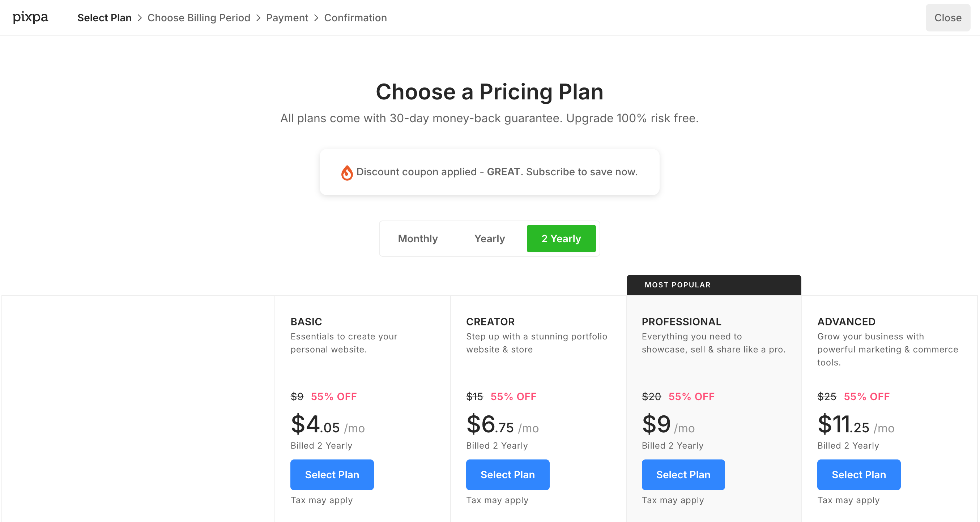Click the flame discount coupon icon
The height and width of the screenshot is (522, 980).
click(346, 172)
